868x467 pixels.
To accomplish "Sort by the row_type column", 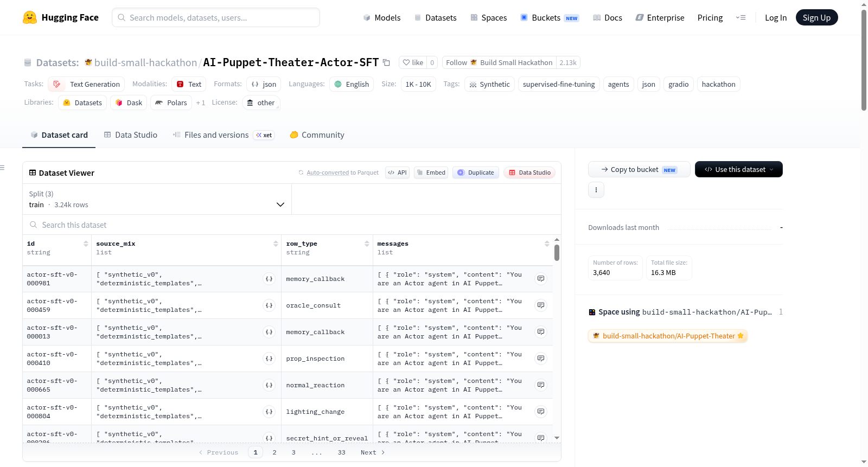I will click(x=367, y=244).
